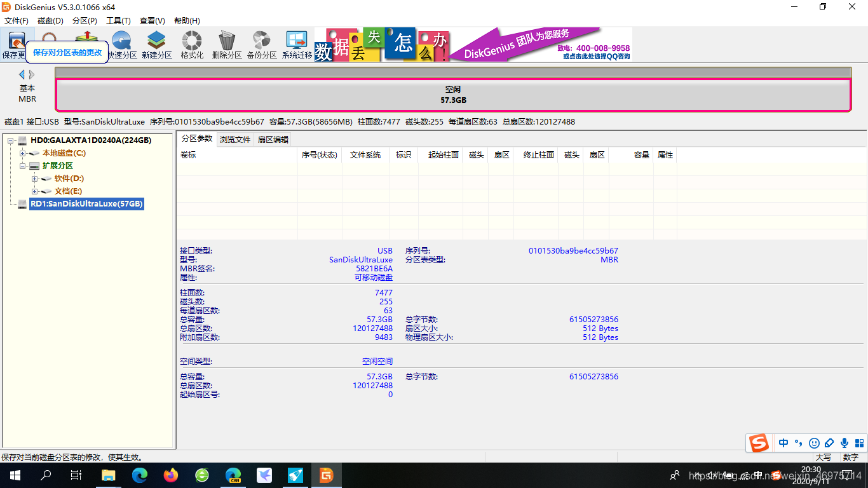Viewport: 868px width, 488px height.
Task: Click the Sogou S logo on IME bar
Action: [x=759, y=443]
